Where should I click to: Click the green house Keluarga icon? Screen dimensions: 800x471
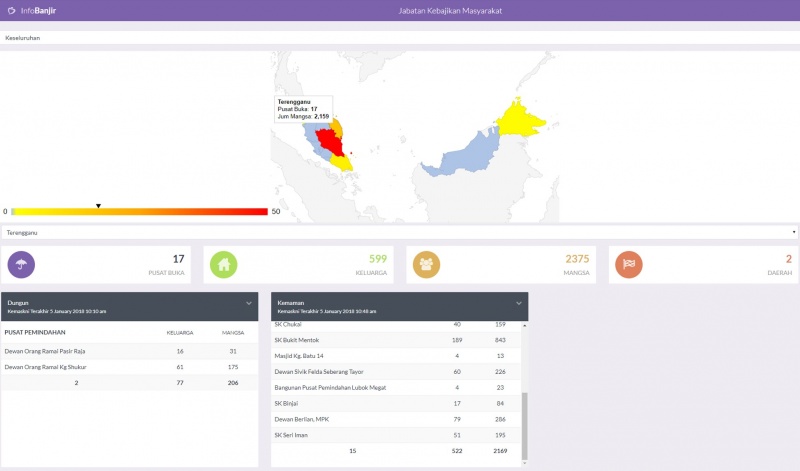pyautogui.click(x=223, y=264)
